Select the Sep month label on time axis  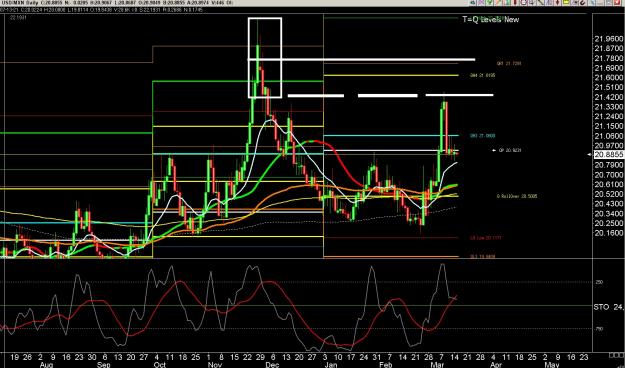point(104,364)
